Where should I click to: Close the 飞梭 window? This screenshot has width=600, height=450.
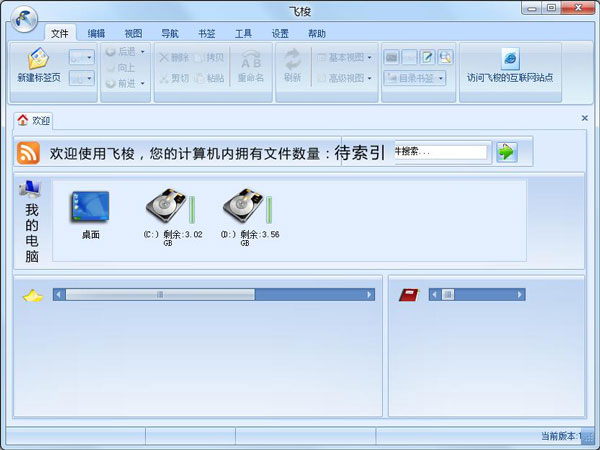(578, 8)
